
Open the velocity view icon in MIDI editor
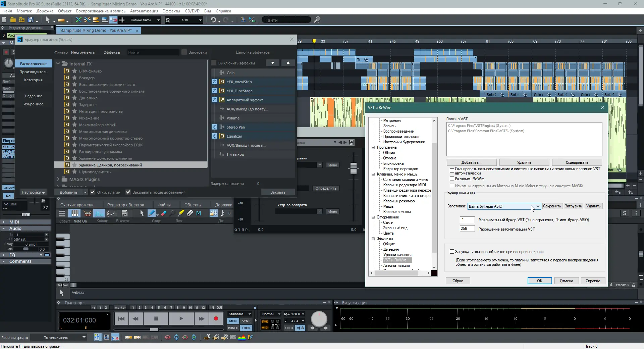(x=99, y=213)
